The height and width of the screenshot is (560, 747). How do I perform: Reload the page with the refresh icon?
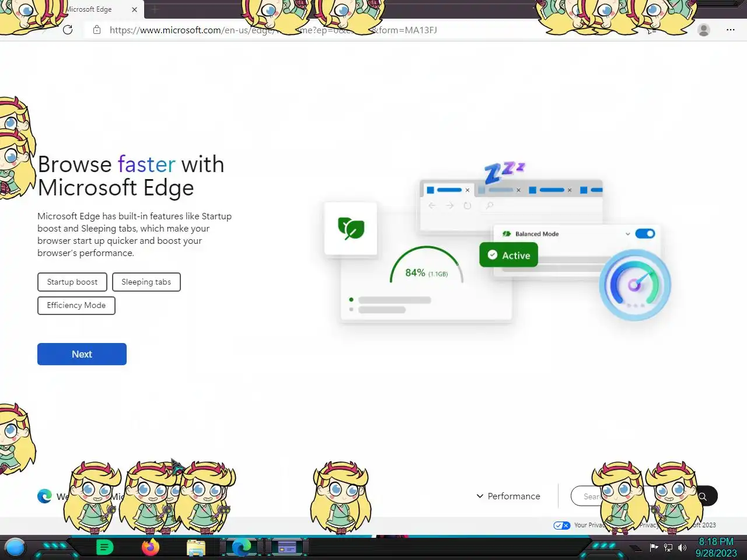point(68,30)
